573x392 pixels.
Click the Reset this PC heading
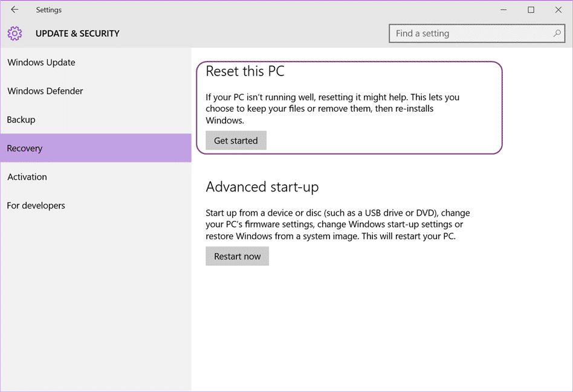pos(245,71)
